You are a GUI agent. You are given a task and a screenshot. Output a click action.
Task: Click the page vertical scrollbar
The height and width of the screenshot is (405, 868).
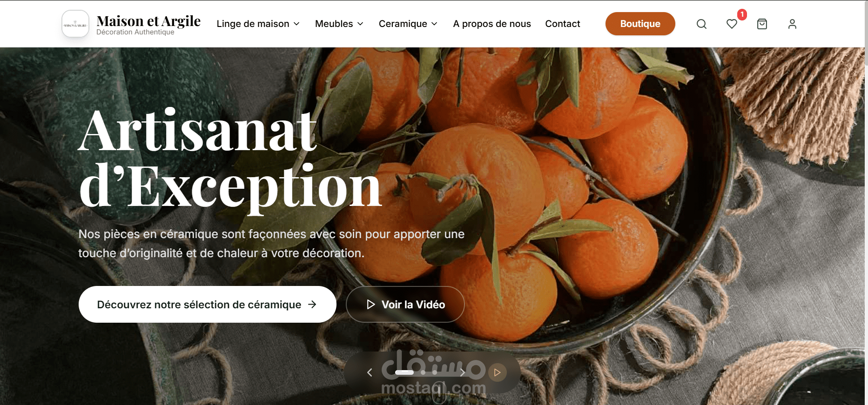[866, 202]
